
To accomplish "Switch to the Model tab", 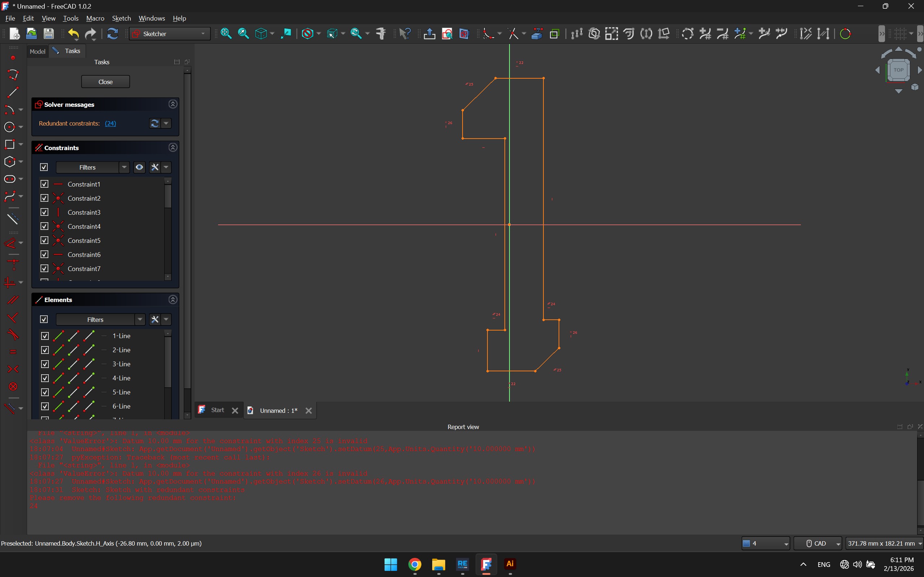I will pyautogui.click(x=38, y=51).
